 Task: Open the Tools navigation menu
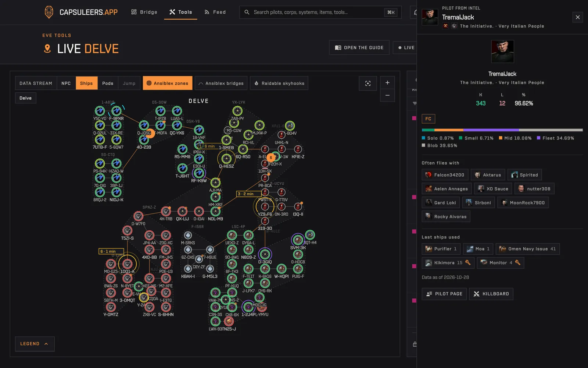tap(181, 12)
